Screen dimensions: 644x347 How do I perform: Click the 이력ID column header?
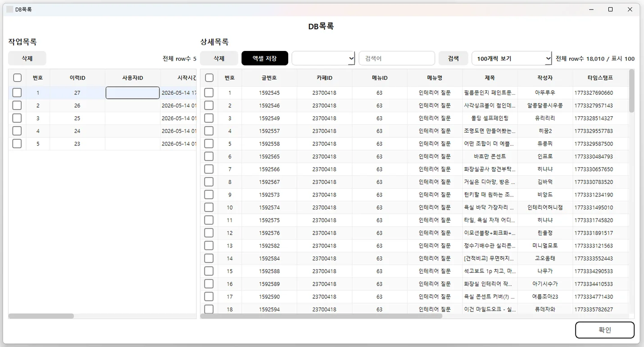click(x=77, y=78)
